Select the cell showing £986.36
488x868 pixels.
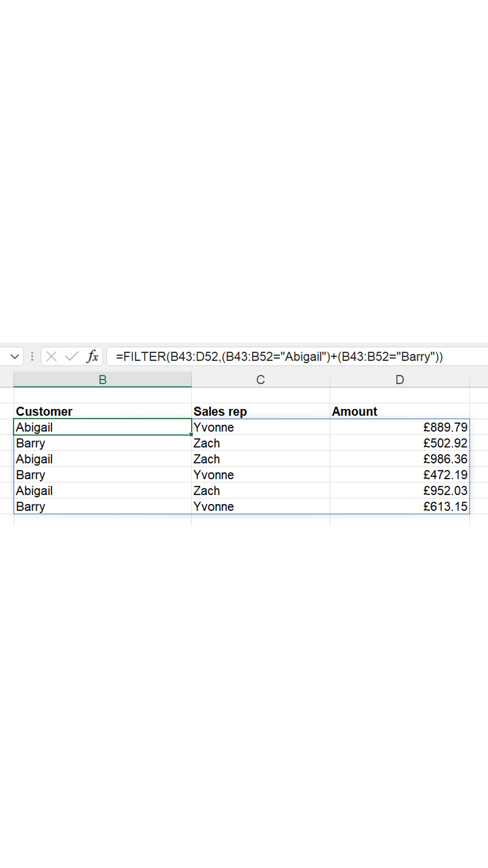[x=400, y=459]
